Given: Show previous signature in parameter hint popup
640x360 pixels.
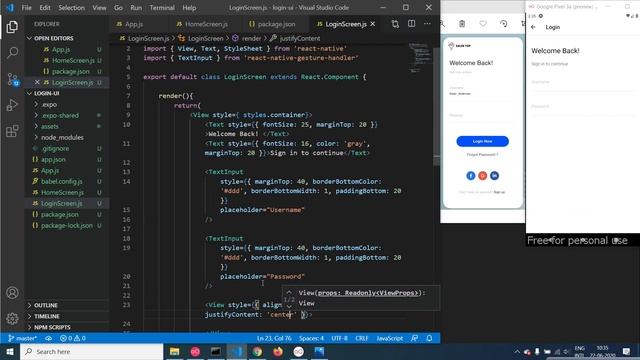Looking at the screenshot, I should [289, 293].
